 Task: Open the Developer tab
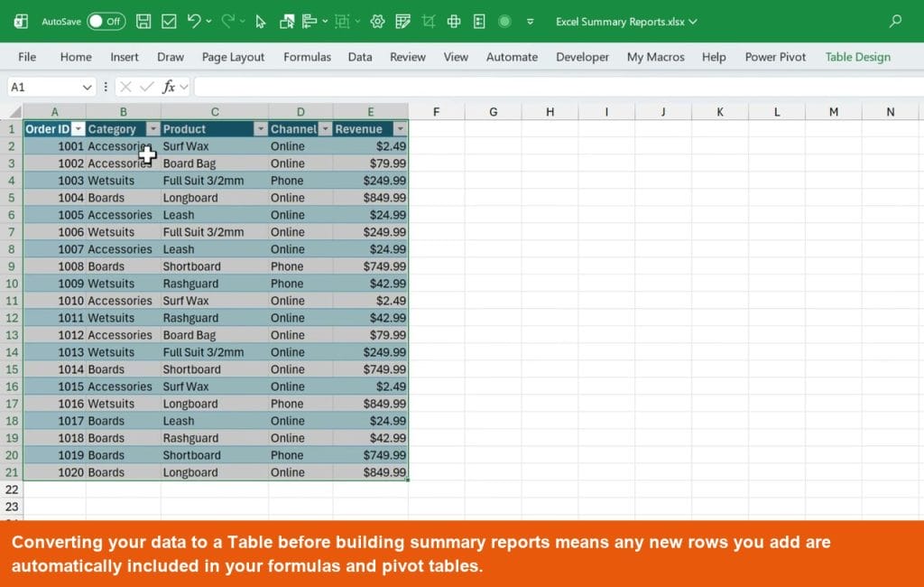pos(582,57)
